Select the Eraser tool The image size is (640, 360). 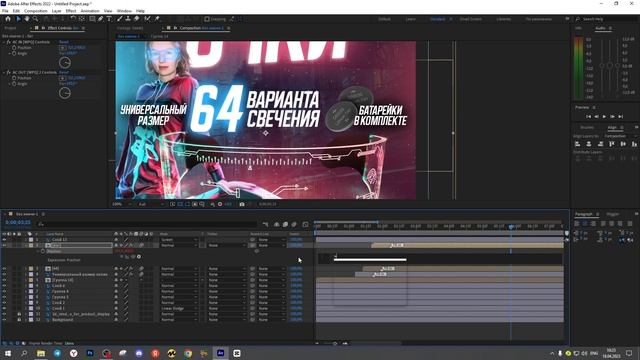pyautogui.click(x=137, y=19)
